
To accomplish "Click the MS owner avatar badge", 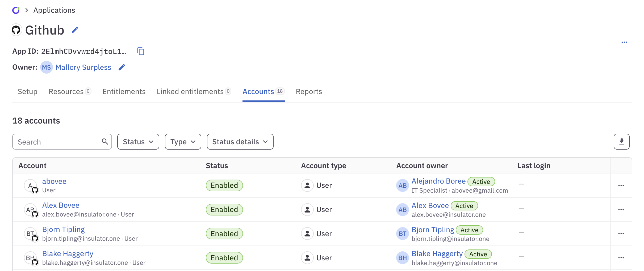I will (46, 67).
